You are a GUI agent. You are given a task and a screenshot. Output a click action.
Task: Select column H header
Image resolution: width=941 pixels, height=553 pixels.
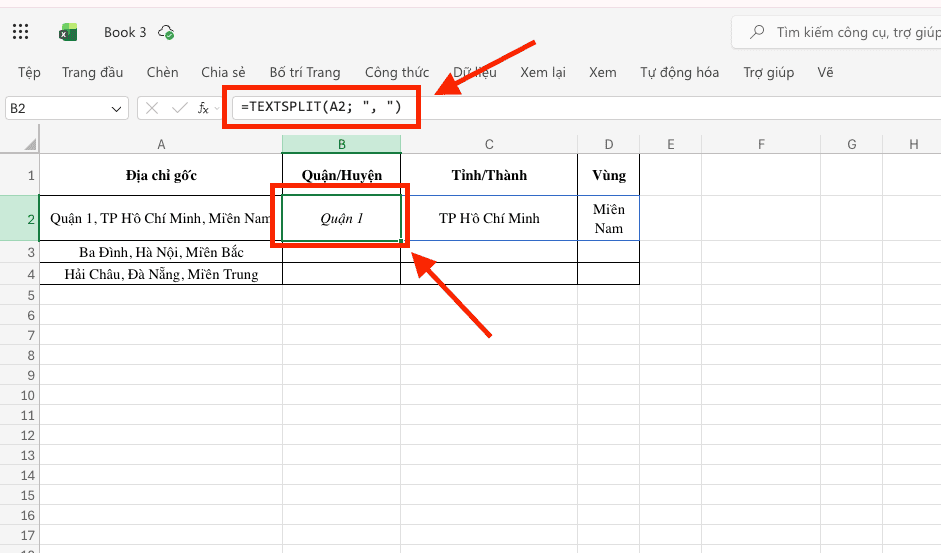[x=913, y=144]
